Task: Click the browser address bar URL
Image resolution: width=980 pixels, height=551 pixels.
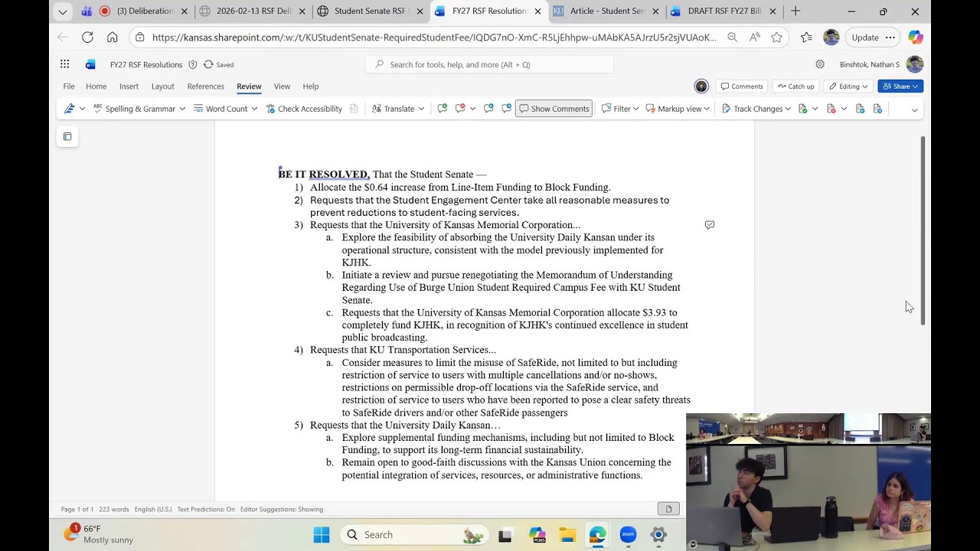Action: coord(434,37)
